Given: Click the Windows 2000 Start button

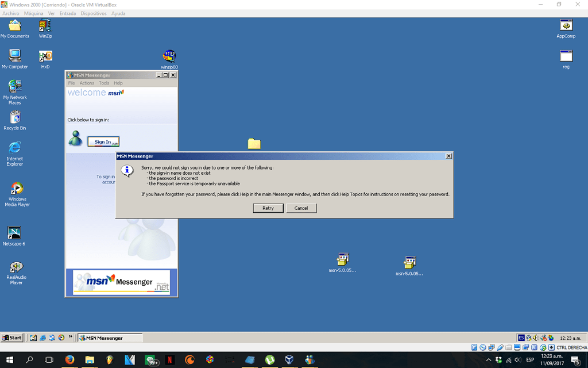Looking at the screenshot, I should pos(12,338).
